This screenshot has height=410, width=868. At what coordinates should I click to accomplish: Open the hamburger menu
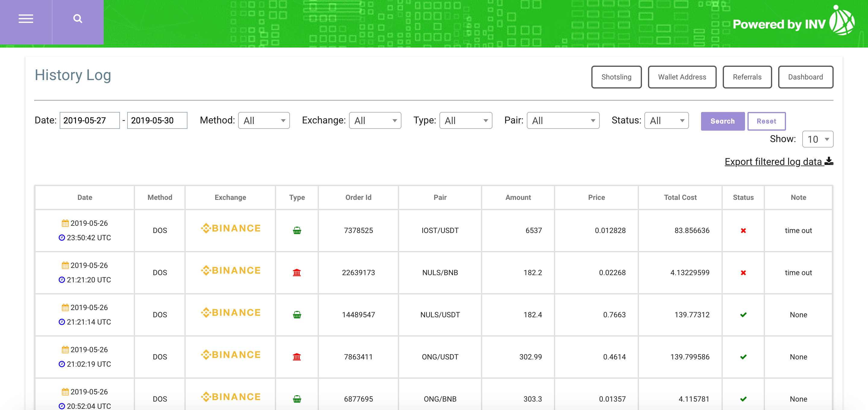(26, 19)
